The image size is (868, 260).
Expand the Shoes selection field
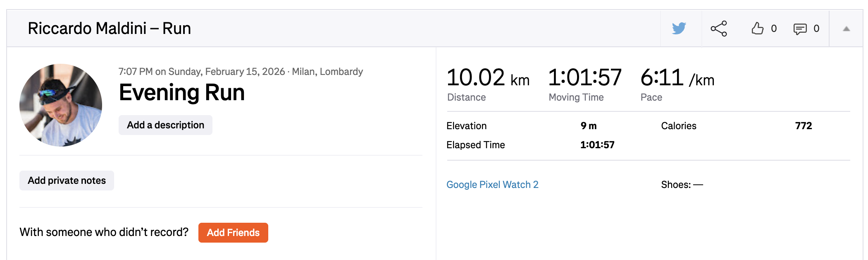[x=681, y=185]
